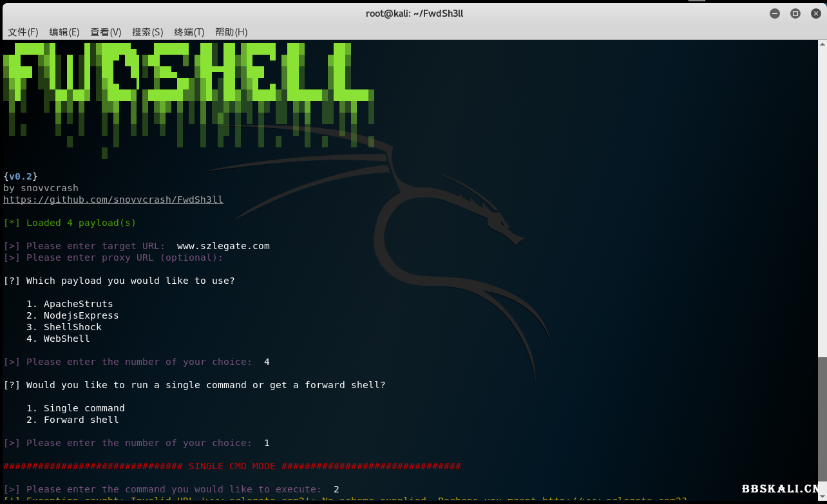The height and width of the screenshot is (504, 827).
Task: Click the www.szlegate.com target URL text
Action: click(223, 246)
